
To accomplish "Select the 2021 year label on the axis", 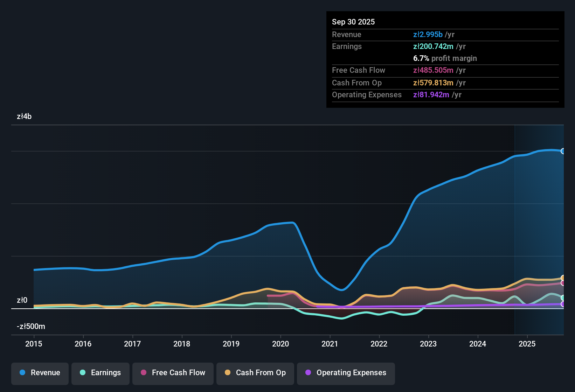I will [x=330, y=344].
